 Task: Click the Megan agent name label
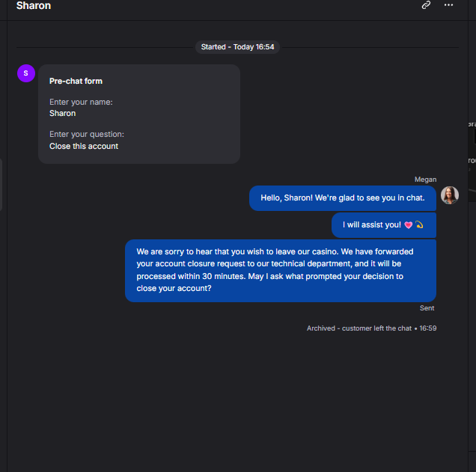point(425,180)
